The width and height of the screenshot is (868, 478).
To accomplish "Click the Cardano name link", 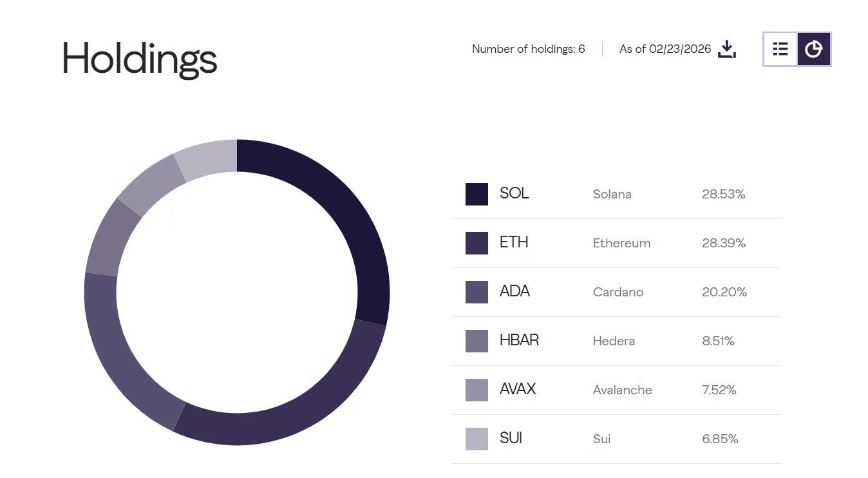I will (x=618, y=292).
